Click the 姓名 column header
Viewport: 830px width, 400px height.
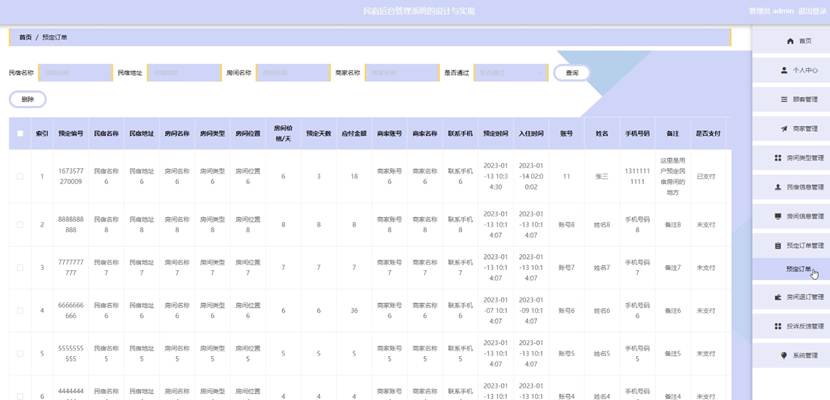click(x=602, y=134)
